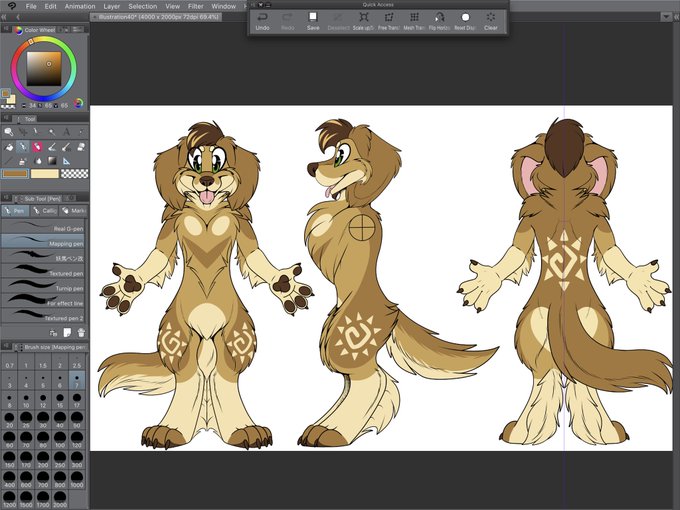
Task: Open the Selection menu
Action: 143,6
